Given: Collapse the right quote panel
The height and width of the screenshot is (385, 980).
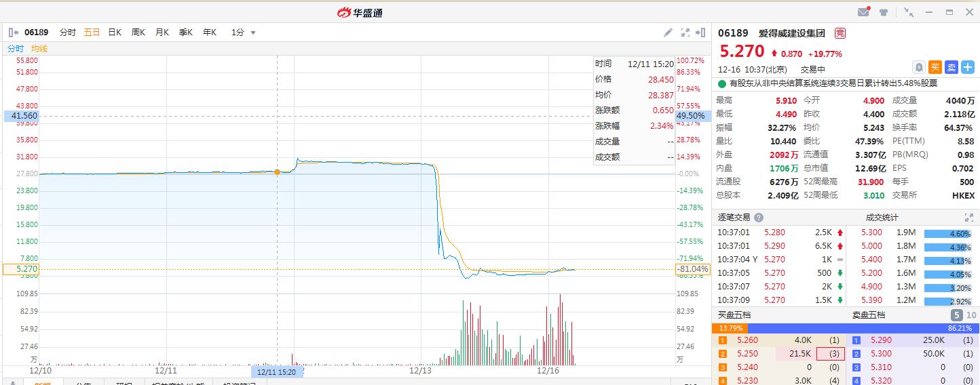Looking at the screenshot, I should 700,33.
